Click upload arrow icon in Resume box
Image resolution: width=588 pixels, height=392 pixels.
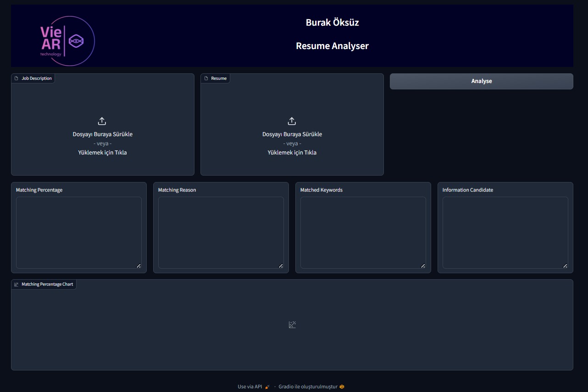tap(292, 121)
